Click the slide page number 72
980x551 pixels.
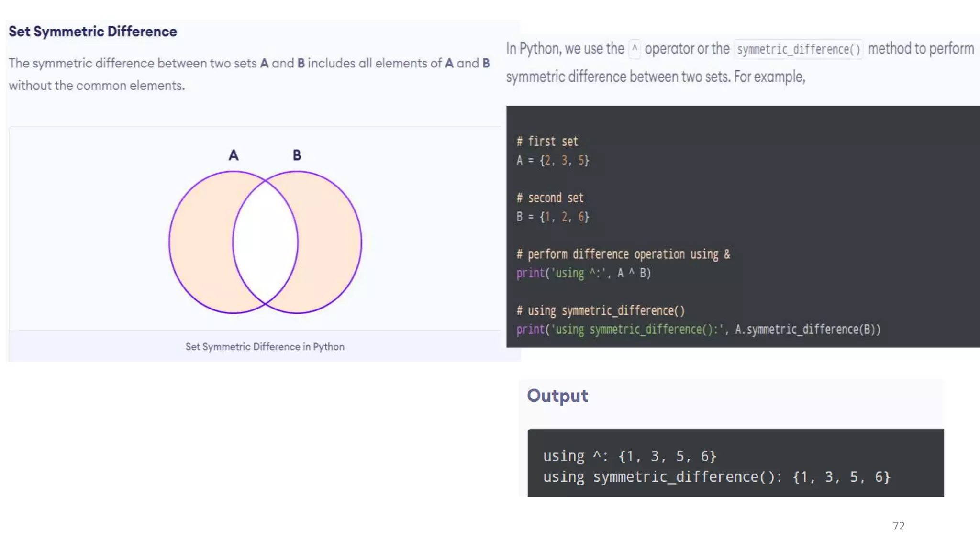point(898,526)
